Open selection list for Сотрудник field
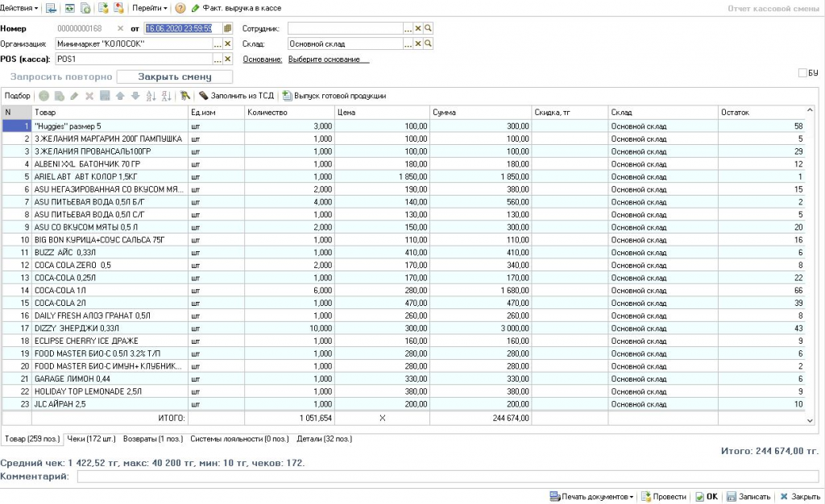Screen dimensions: 825x504 pyautogui.click(x=408, y=28)
